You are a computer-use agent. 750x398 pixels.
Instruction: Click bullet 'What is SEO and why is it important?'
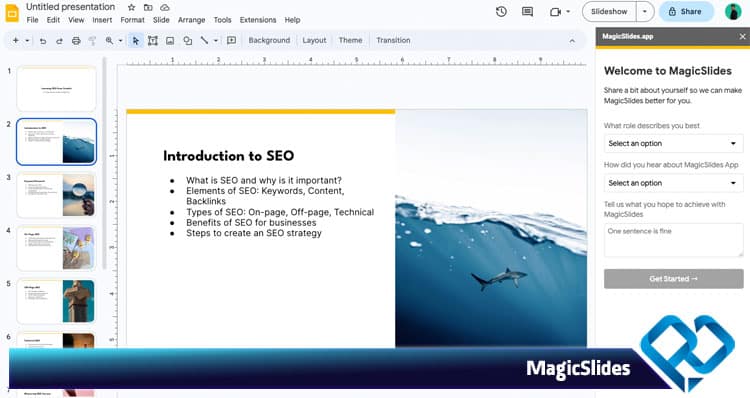tap(264, 180)
